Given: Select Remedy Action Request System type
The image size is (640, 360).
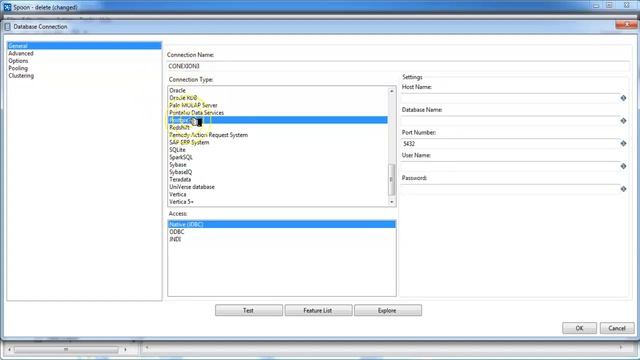Looking at the screenshot, I should 209,135.
